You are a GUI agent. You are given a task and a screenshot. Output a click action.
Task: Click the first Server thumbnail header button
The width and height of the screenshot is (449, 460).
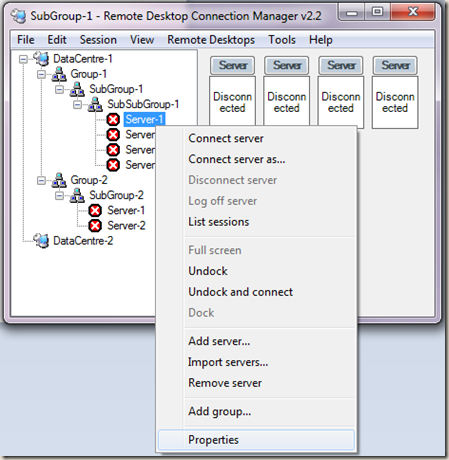tap(233, 65)
